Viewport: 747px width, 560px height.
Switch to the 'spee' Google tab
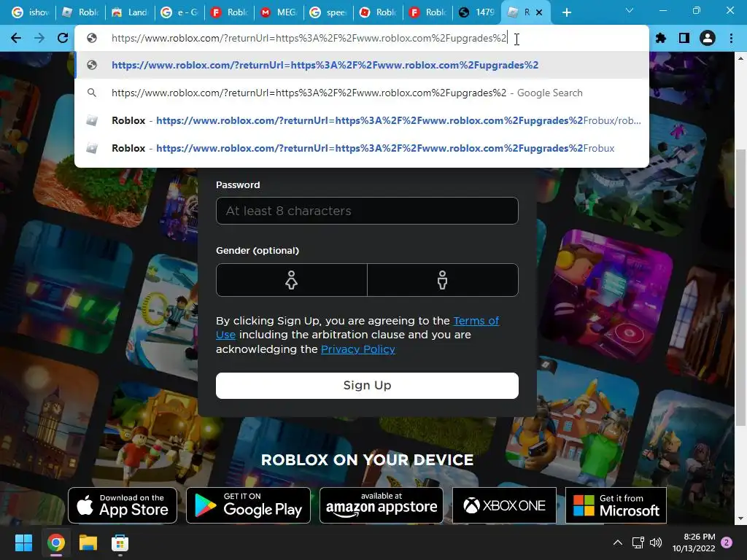click(x=328, y=12)
